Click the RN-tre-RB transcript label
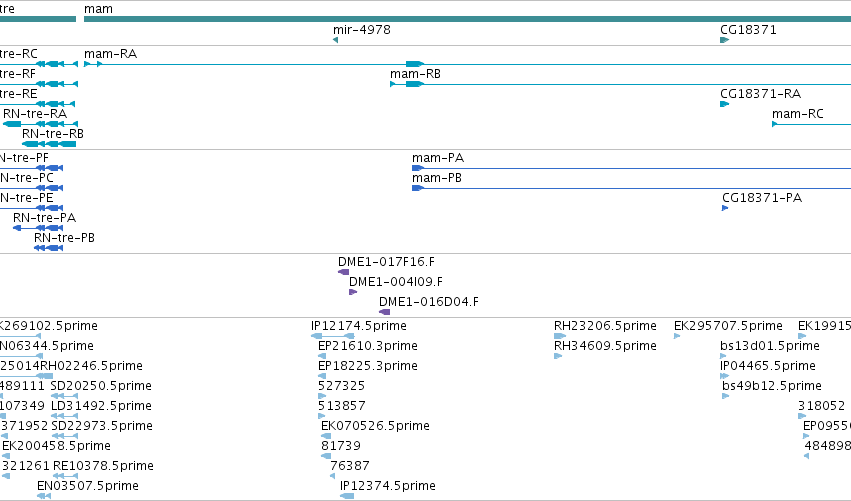The height and width of the screenshot is (501, 851). (53, 134)
